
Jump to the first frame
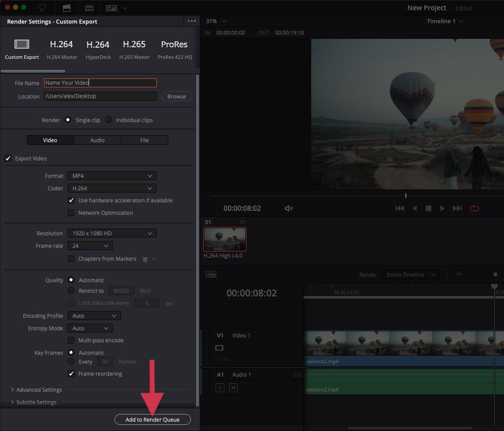399,208
